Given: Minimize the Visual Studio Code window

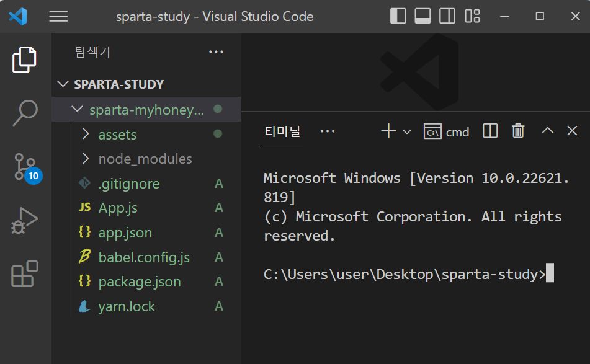Looking at the screenshot, I should pyautogui.click(x=504, y=17).
